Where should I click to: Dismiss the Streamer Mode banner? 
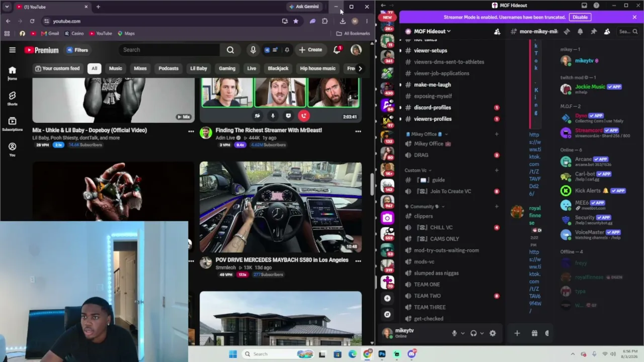[634, 17]
